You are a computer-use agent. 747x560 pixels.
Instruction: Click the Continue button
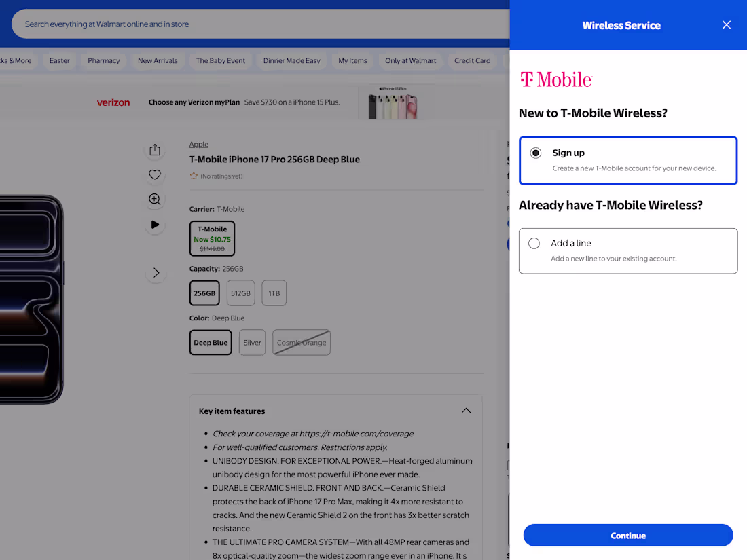(628, 536)
